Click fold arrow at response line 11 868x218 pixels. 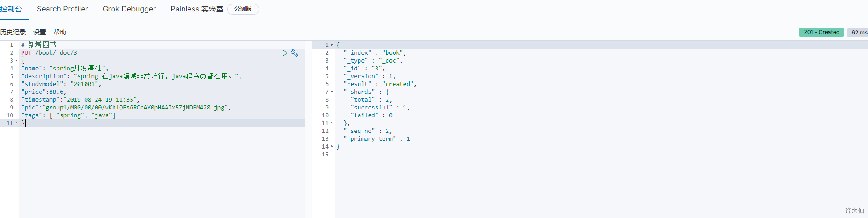click(x=331, y=123)
